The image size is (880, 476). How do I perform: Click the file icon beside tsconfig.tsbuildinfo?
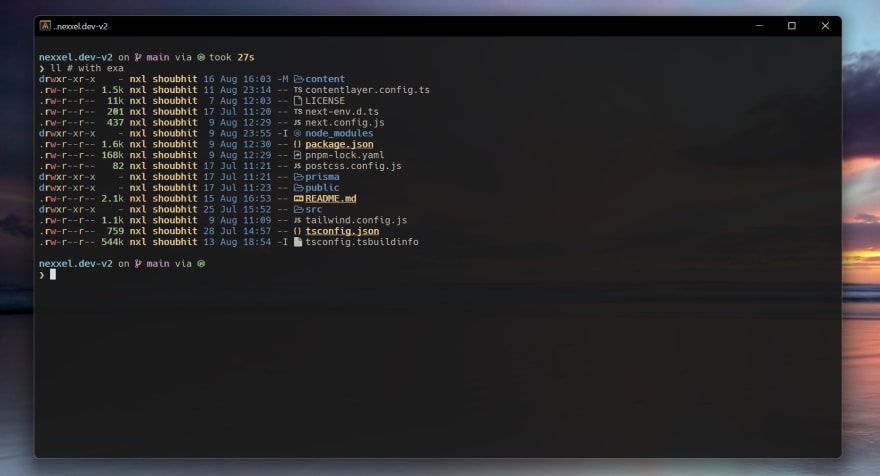tap(298, 242)
